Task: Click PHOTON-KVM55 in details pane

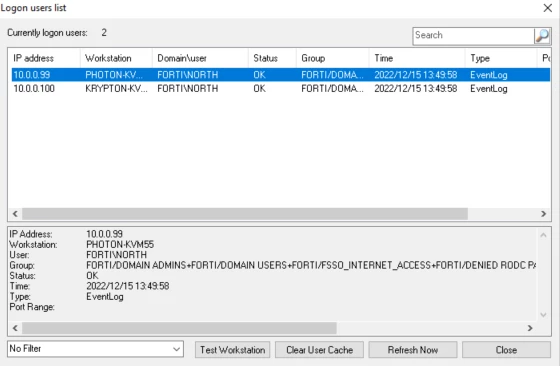Action: coord(120,245)
